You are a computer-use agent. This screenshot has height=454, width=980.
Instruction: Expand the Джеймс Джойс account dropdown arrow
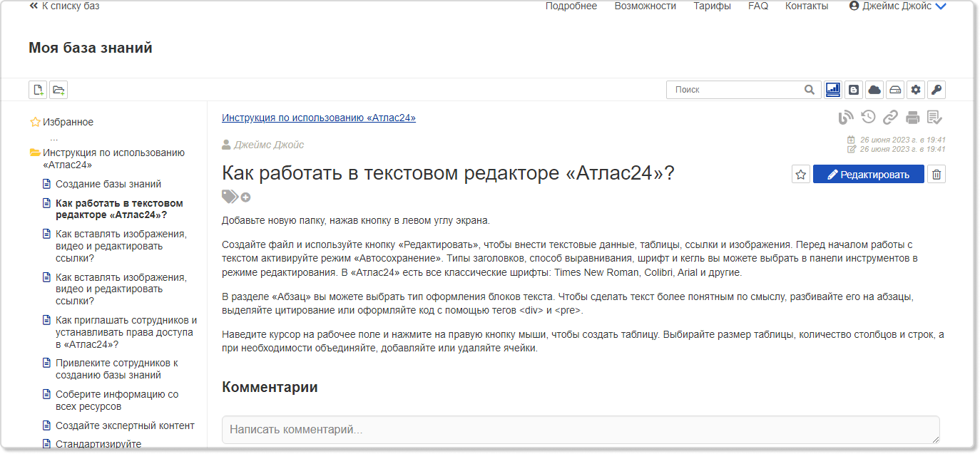pos(941,6)
